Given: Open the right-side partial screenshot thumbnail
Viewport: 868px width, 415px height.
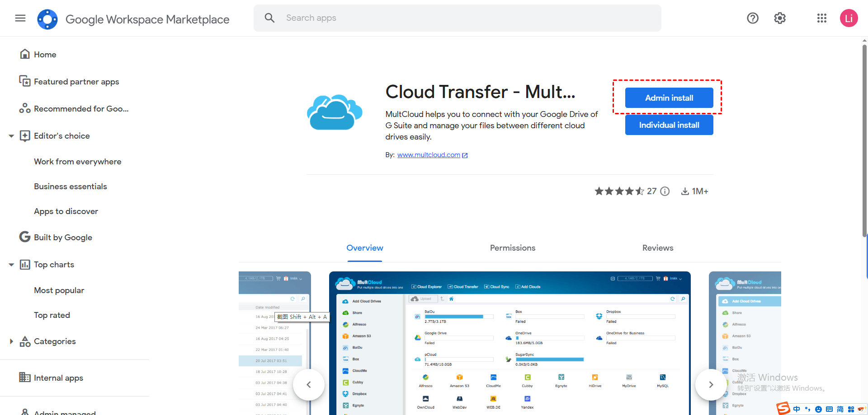Looking at the screenshot, I should pyautogui.click(x=745, y=343).
